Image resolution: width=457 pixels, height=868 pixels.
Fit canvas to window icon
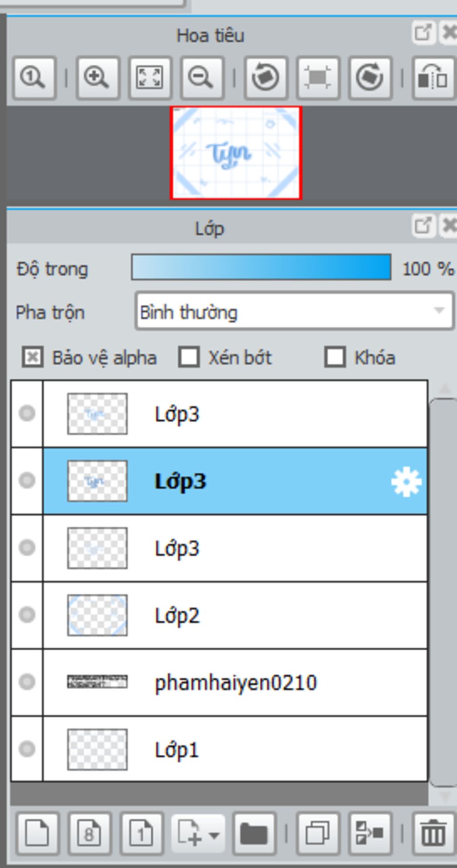[150, 78]
